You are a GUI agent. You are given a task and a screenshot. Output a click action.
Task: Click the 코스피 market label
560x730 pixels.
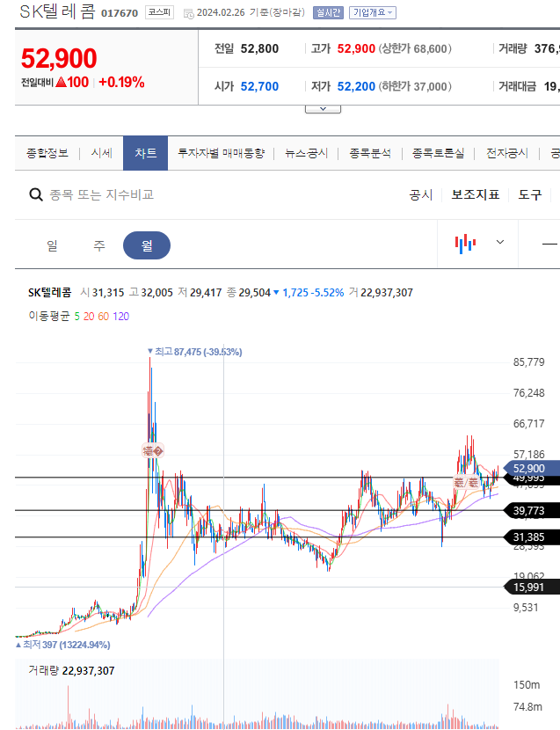(x=159, y=12)
